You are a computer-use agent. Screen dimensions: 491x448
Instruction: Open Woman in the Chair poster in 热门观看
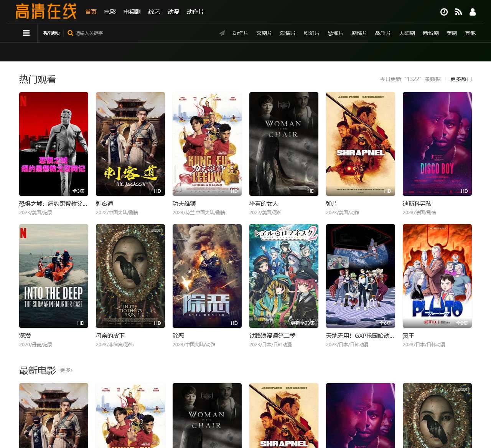[284, 144]
